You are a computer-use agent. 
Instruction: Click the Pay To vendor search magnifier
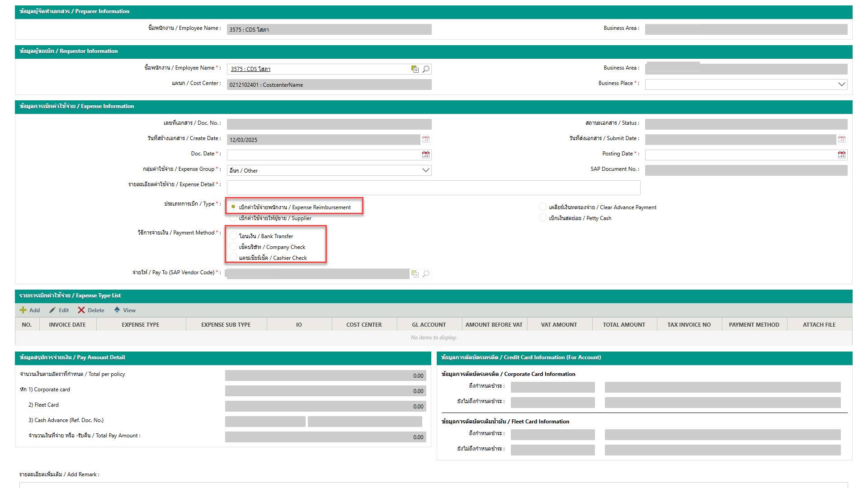pyautogui.click(x=426, y=274)
